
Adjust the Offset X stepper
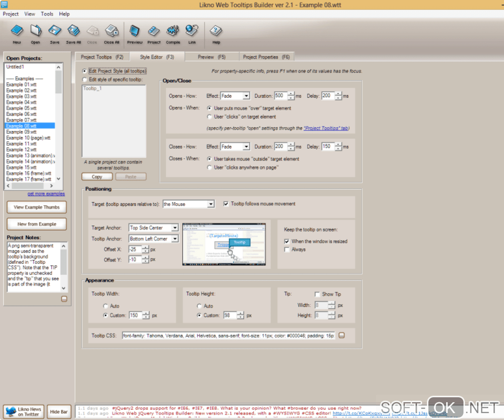coord(145,250)
